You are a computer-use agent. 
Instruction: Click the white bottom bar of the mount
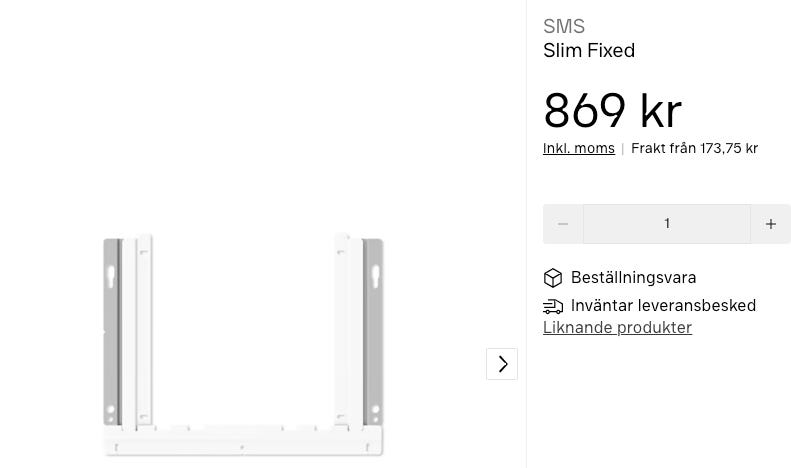coord(243,441)
